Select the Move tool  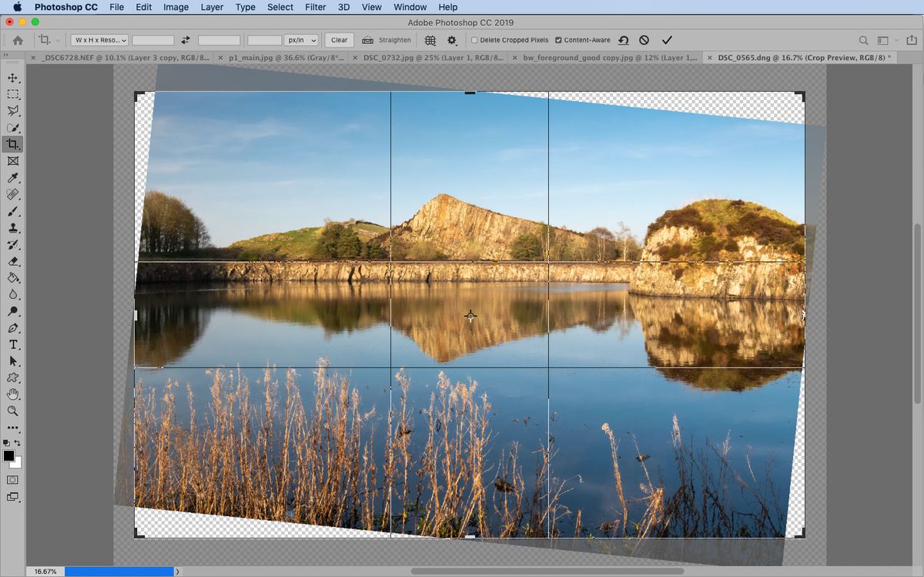(13, 78)
